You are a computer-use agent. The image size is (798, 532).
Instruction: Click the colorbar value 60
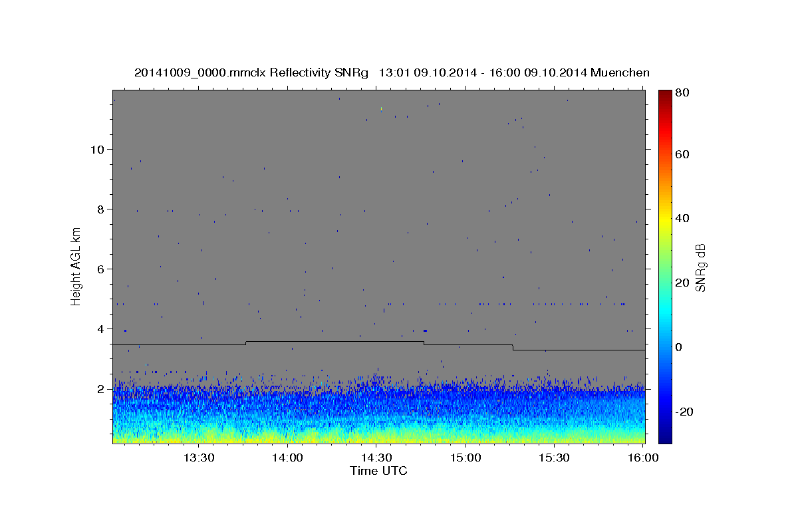tap(682, 154)
